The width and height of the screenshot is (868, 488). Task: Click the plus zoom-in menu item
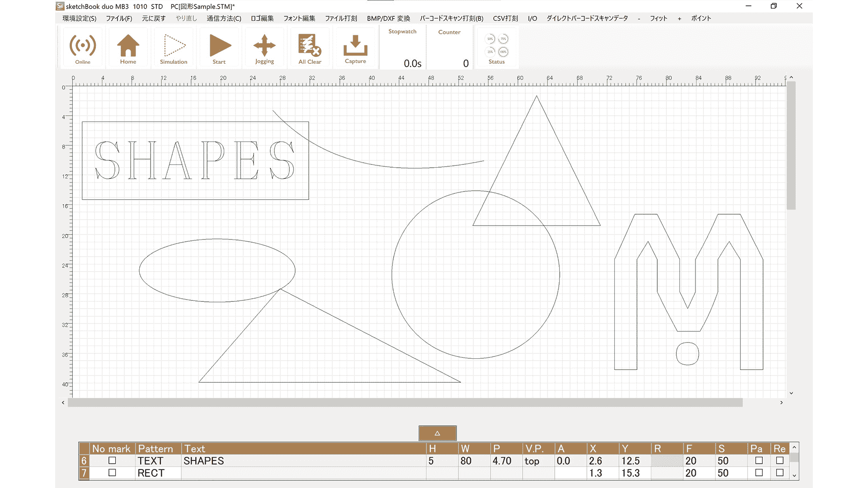click(679, 19)
